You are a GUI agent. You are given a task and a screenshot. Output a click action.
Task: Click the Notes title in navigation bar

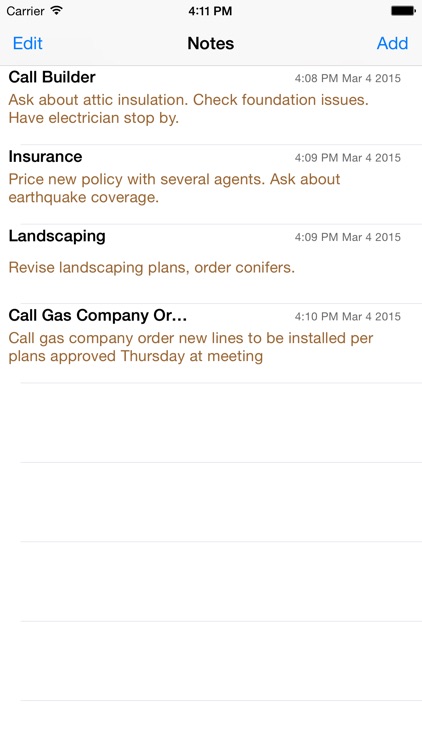[211, 44]
